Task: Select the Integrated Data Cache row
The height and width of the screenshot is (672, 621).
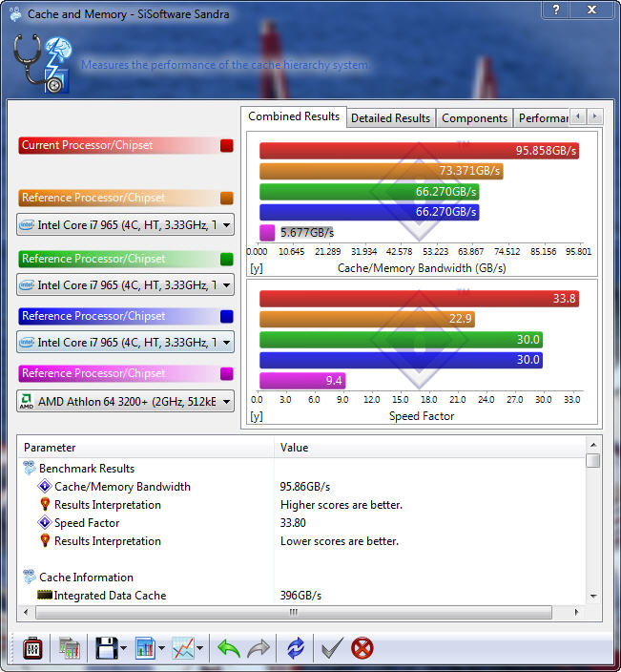Action: coord(301,596)
